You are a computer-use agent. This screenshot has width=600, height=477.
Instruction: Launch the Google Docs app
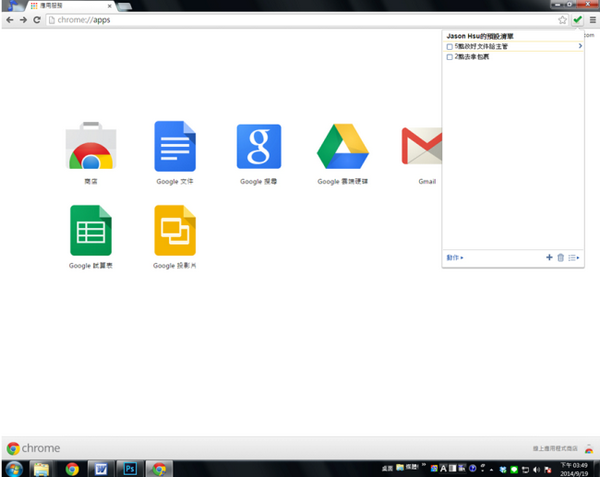[175, 146]
